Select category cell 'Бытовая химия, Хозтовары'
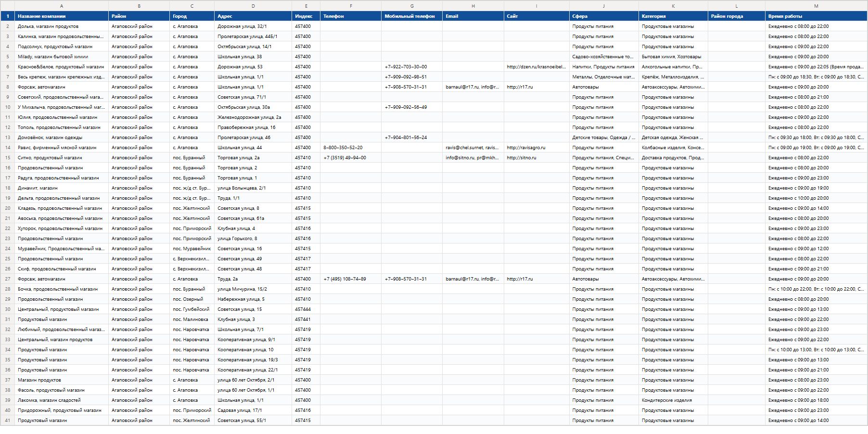The height and width of the screenshot is (434, 868). 673,57
